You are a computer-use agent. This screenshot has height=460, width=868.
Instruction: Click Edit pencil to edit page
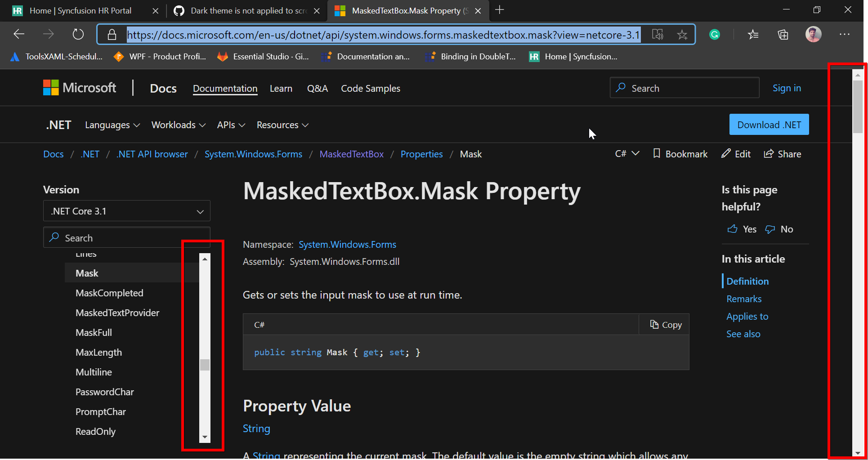point(736,154)
